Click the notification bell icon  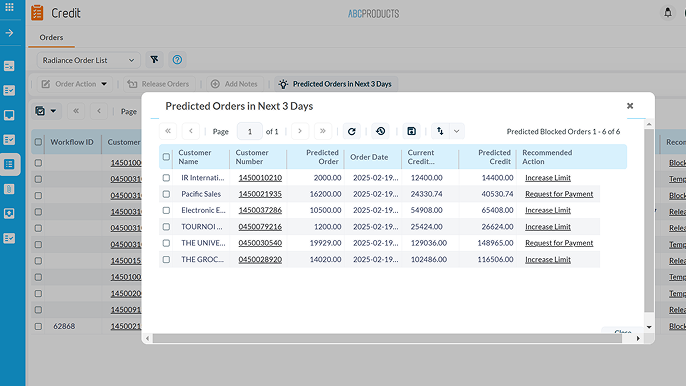pyautogui.click(x=668, y=12)
